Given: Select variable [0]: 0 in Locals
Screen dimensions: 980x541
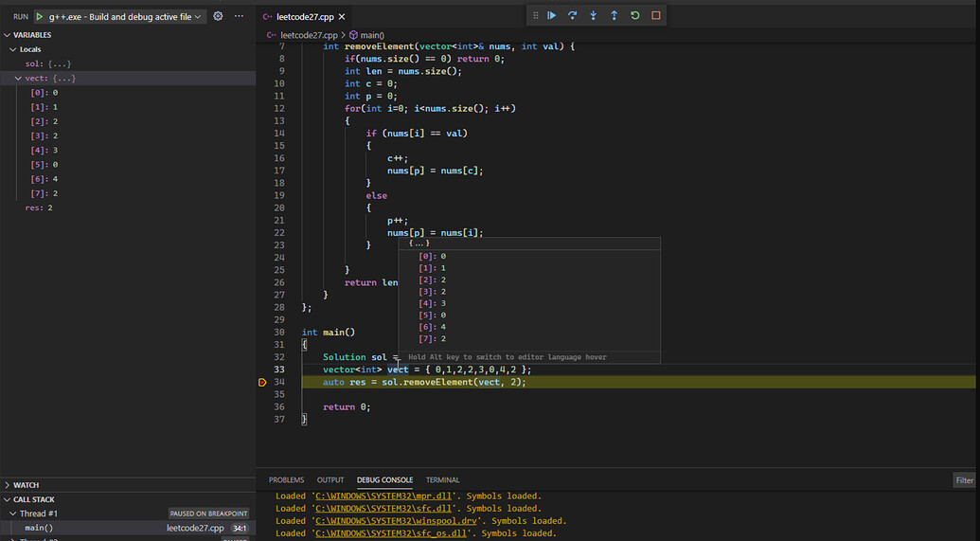Looking at the screenshot, I should [128, 93].
